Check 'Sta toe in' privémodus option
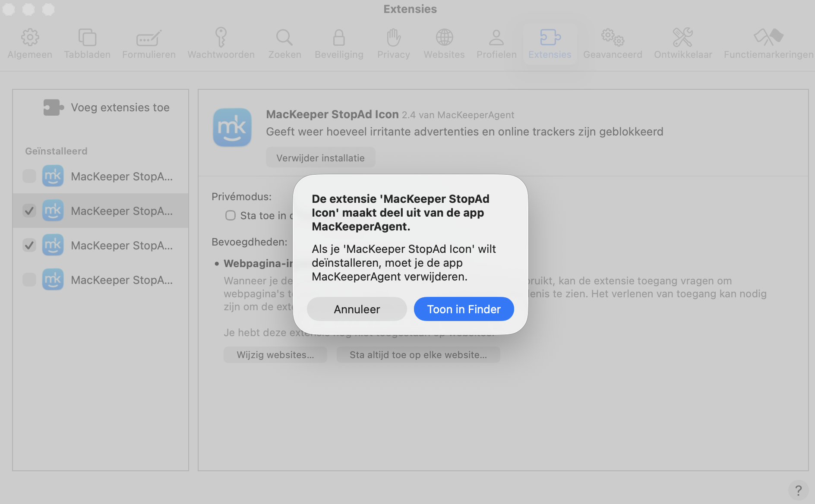 [x=230, y=215]
